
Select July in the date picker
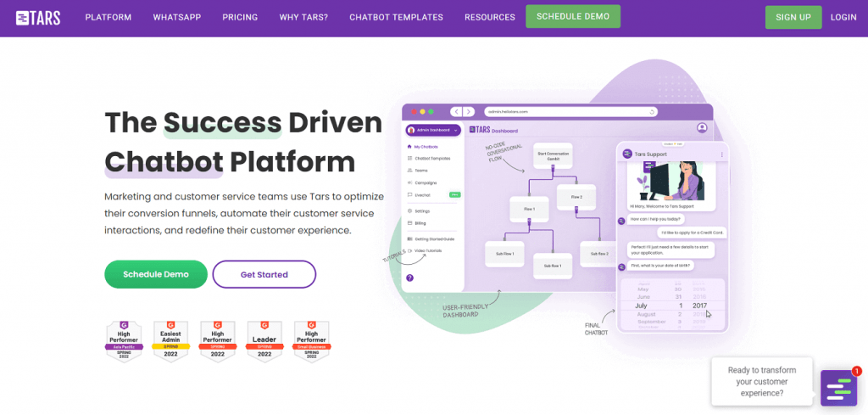click(x=642, y=306)
